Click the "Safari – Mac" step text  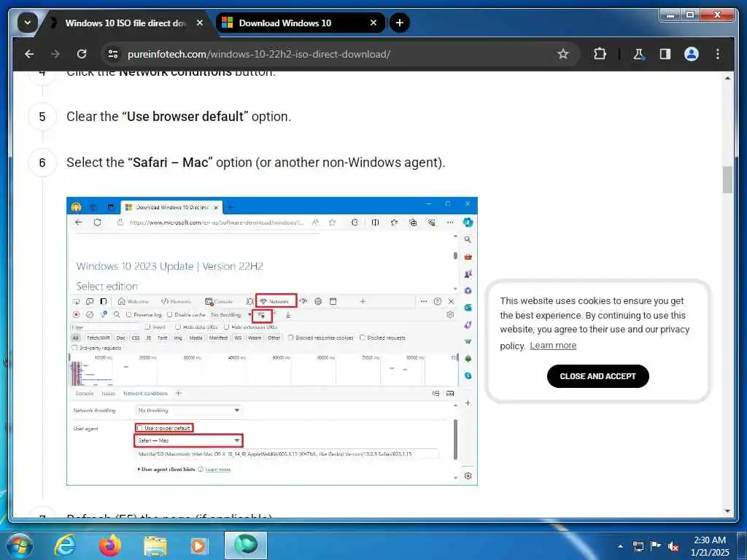[x=171, y=163]
